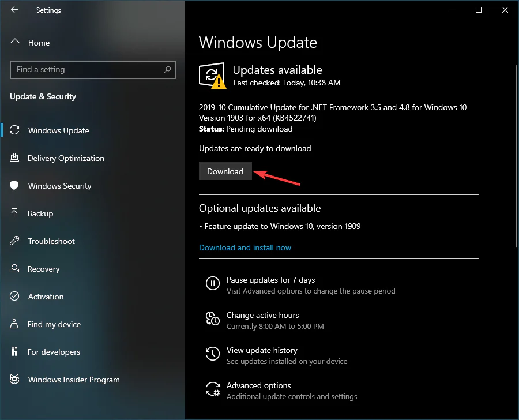Screen dimensions: 519x420
Task: Open Windows Insider Program settings
Action: click(x=74, y=380)
